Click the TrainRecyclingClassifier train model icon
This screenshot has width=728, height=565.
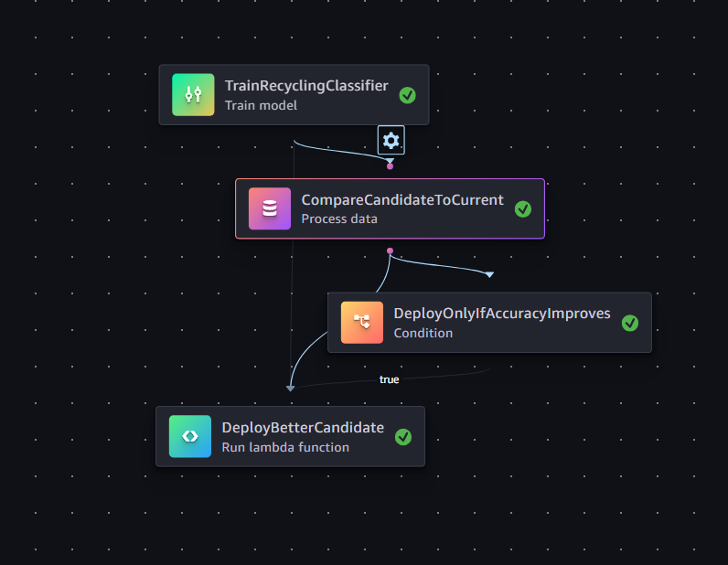(x=193, y=95)
